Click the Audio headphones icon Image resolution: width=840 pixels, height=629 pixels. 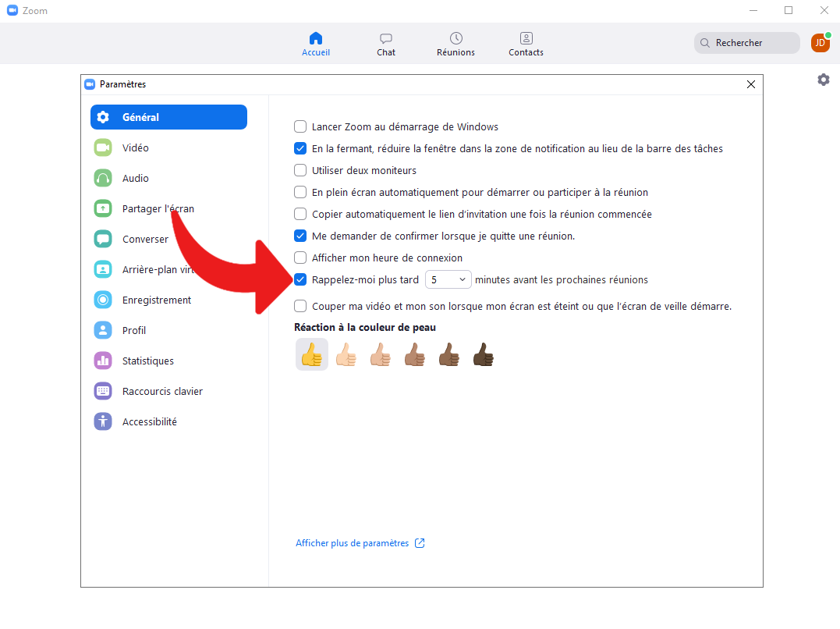coord(103,178)
